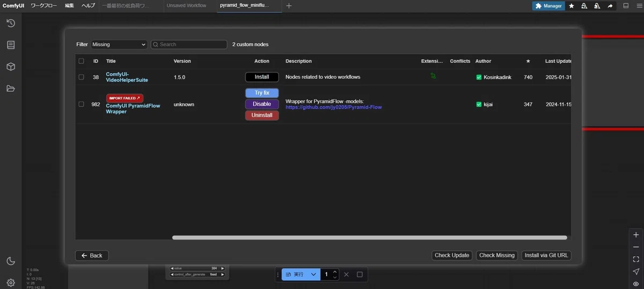Open the model library cube icon
The width and height of the screenshot is (644, 289).
(11, 67)
